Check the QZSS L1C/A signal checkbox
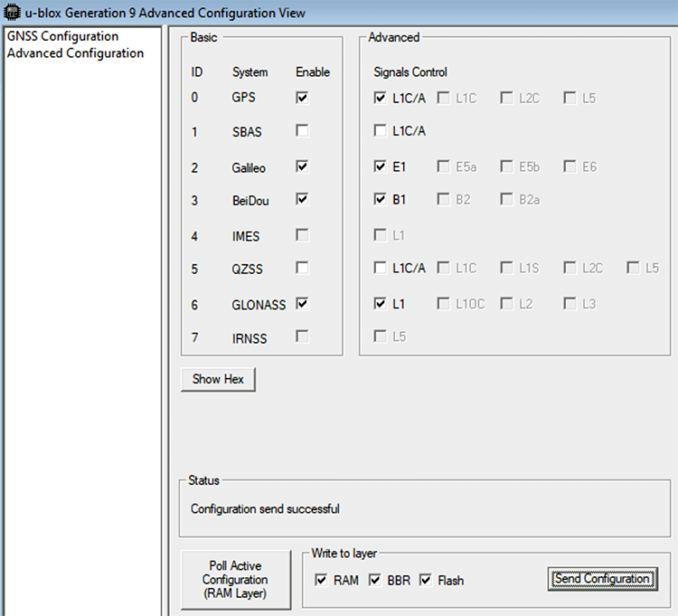This screenshot has width=678, height=616. tap(381, 268)
